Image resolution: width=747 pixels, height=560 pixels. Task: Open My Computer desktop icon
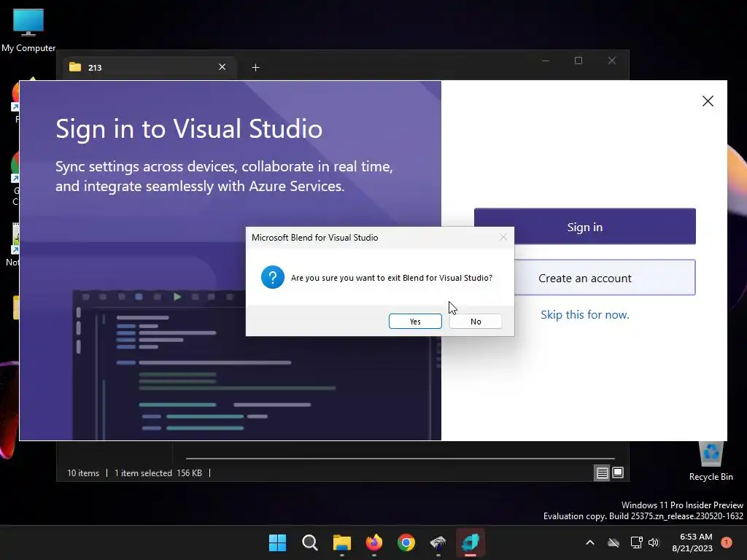[x=28, y=31]
